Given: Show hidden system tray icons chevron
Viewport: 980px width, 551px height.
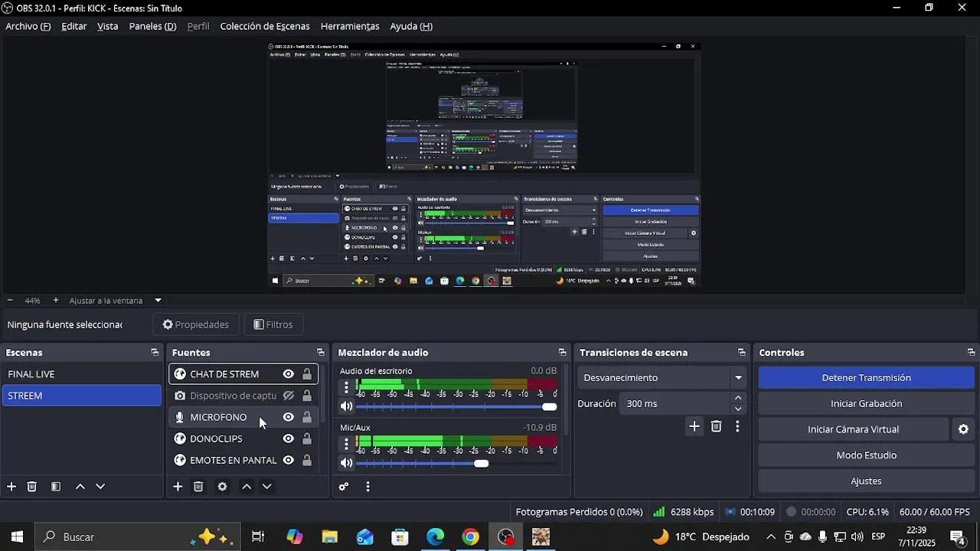Looking at the screenshot, I should 771,537.
